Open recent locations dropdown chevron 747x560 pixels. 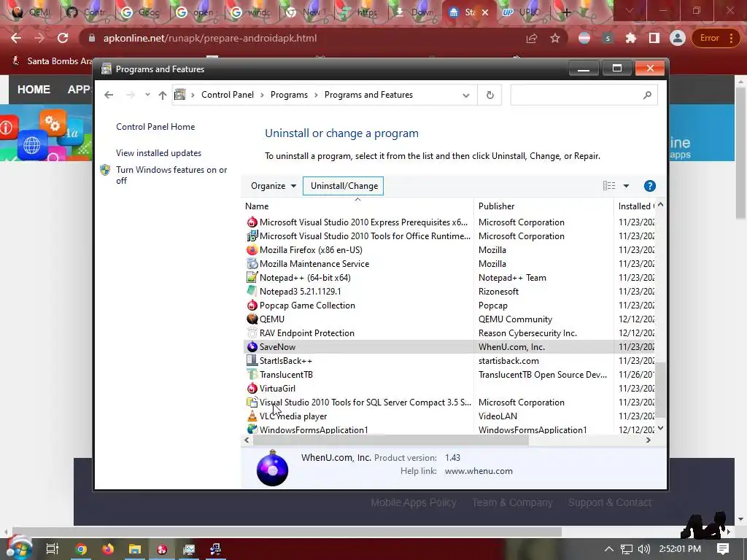click(147, 95)
